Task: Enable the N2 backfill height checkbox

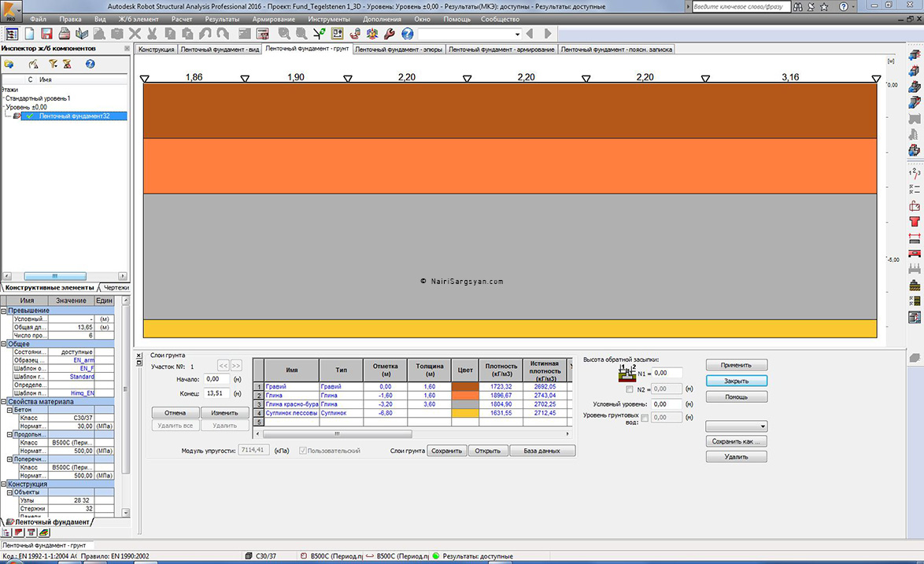Action: (630, 389)
